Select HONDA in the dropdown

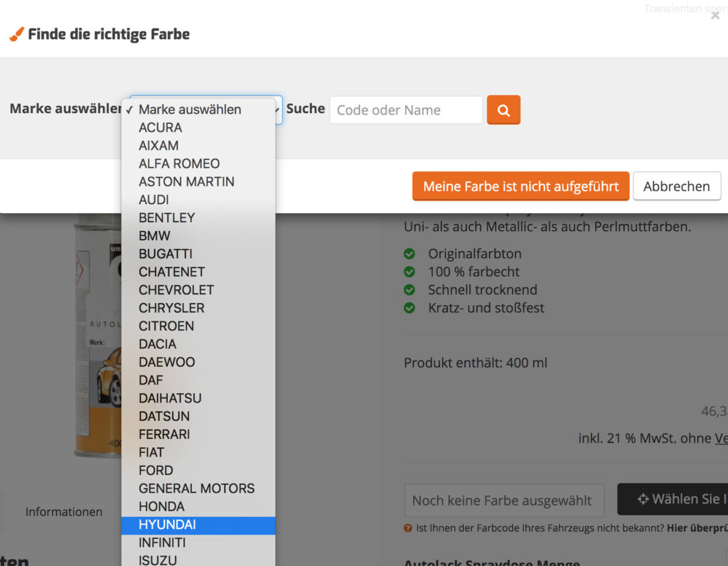pos(198,507)
